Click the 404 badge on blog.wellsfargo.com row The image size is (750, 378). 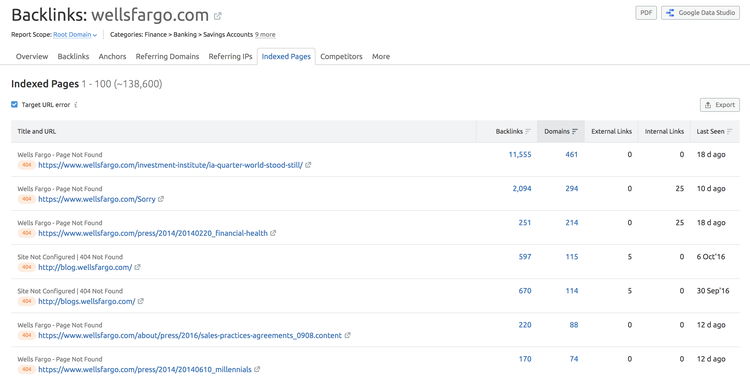pyautogui.click(x=27, y=267)
